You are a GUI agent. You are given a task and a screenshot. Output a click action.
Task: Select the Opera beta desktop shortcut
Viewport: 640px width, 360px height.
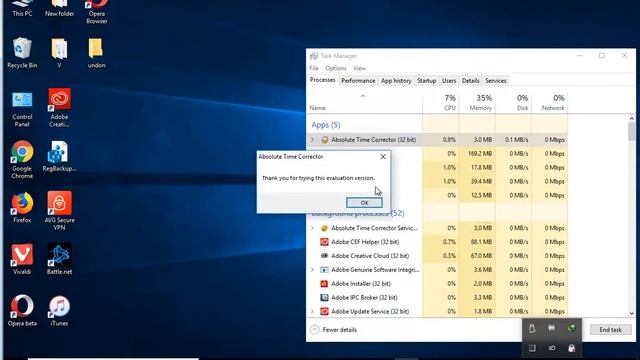click(22, 311)
